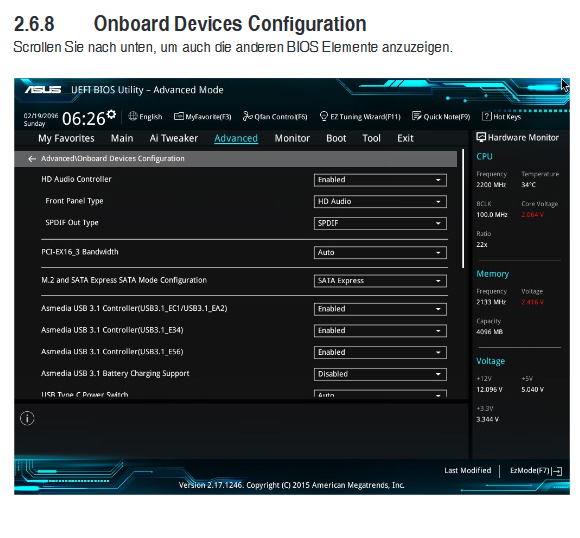Launch Qfan Control fan icon
The height and width of the screenshot is (538, 580).
(247, 116)
